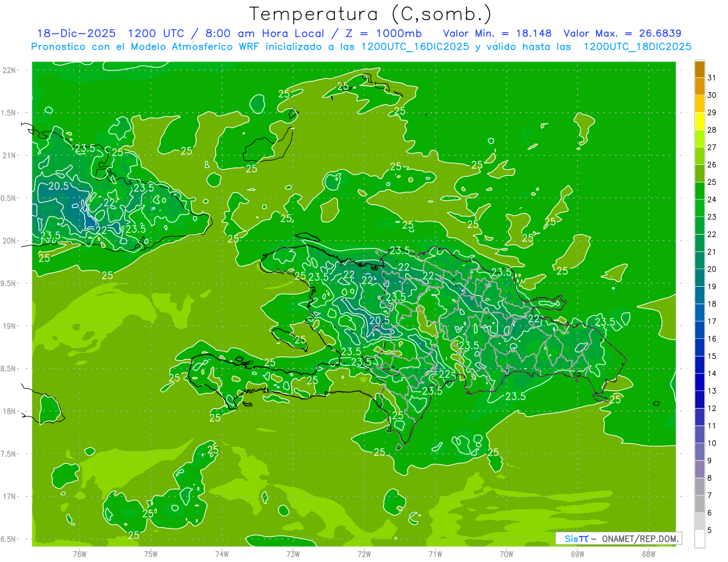This screenshot has height=562, width=728.
Task: Select the 68W longitude axis label
Action: pyautogui.click(x=649, y=554)
